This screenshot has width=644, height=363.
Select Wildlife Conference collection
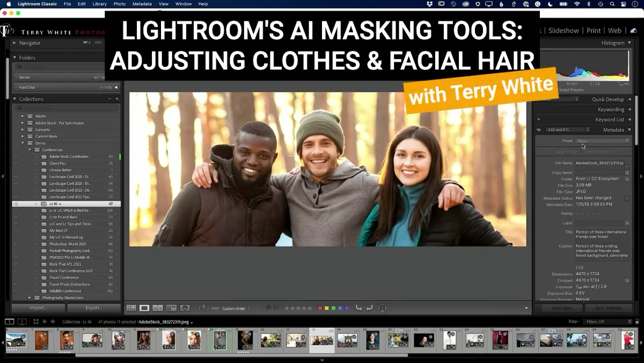pos(67,291)
